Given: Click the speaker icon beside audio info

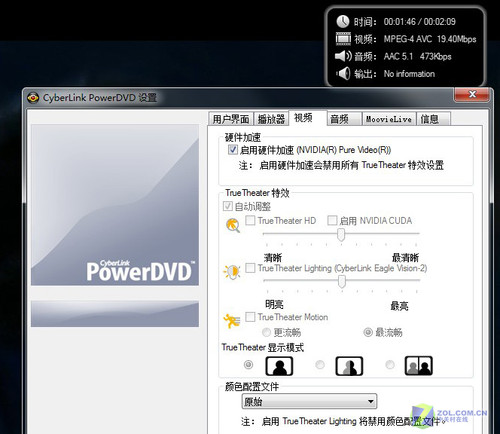Looking at the screenshot, I should (x=343, y=56).
